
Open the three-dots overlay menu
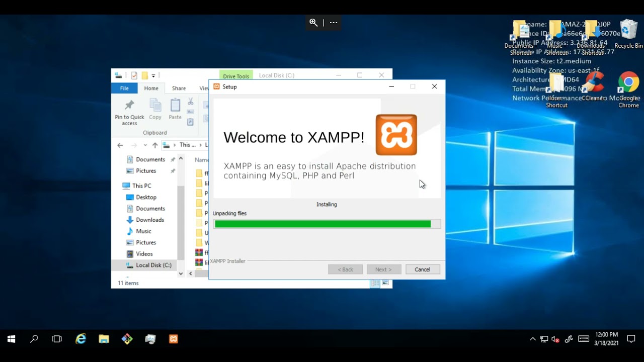[x=333, y=22]
